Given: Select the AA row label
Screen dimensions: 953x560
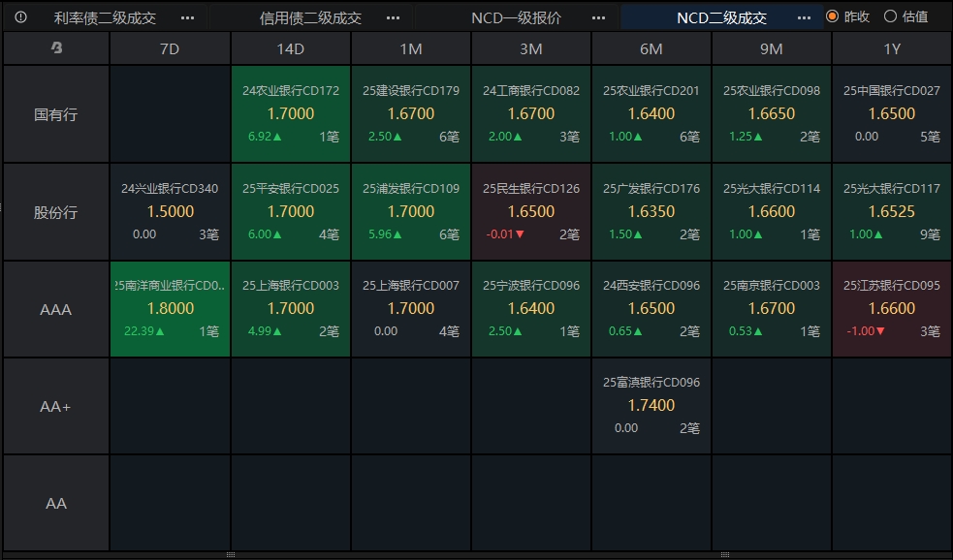Looking at the screenshot, I should (x=56, y=503).
